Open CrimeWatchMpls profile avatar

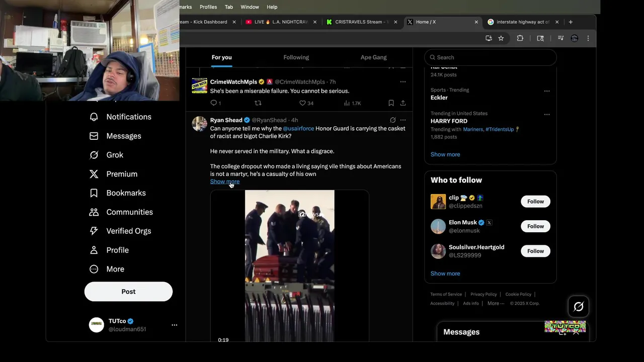[x=200, y=85]
